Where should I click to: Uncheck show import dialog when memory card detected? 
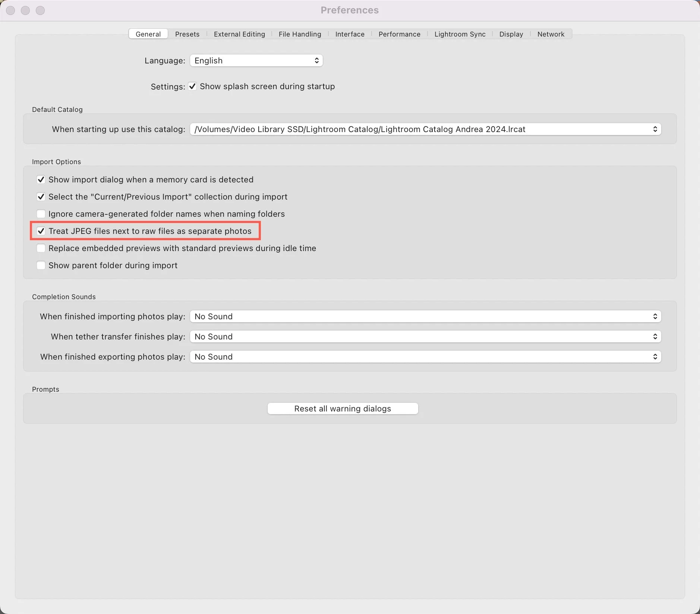point(41,179)
